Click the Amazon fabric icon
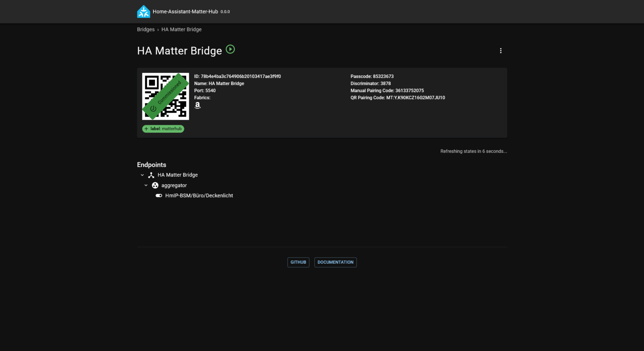The height and width of the screenshot is (351, 644). tap(198, 105)
